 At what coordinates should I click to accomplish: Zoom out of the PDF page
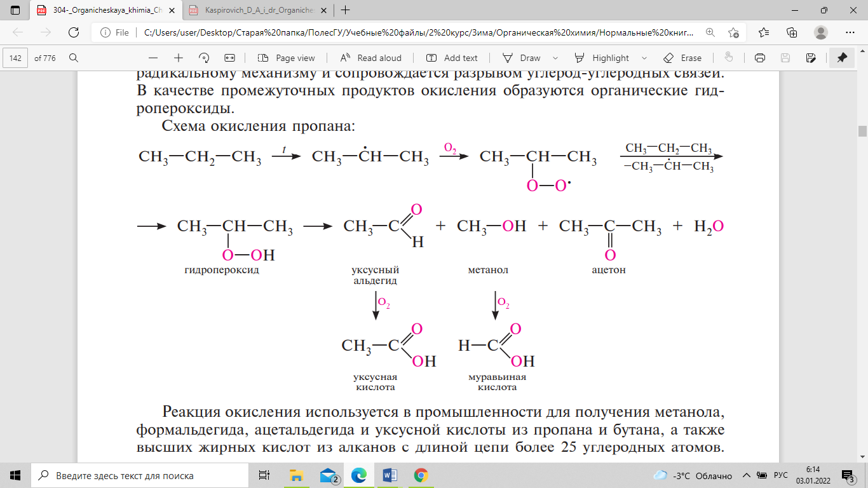pos(153,58)
